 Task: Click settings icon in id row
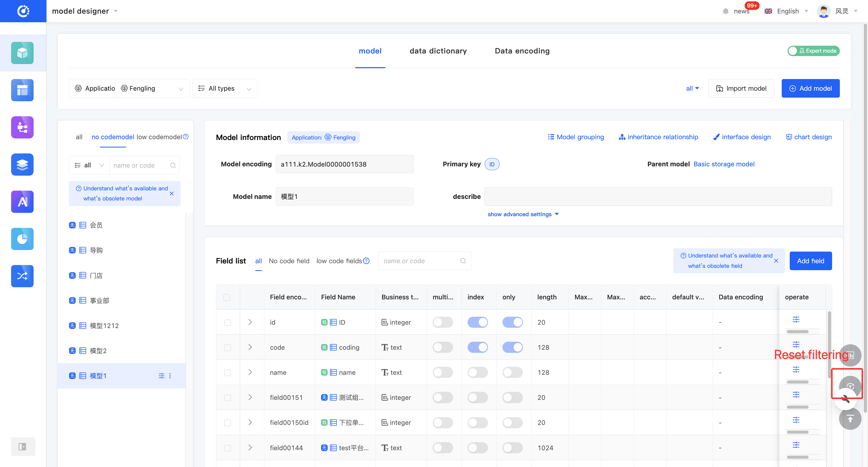796,319
